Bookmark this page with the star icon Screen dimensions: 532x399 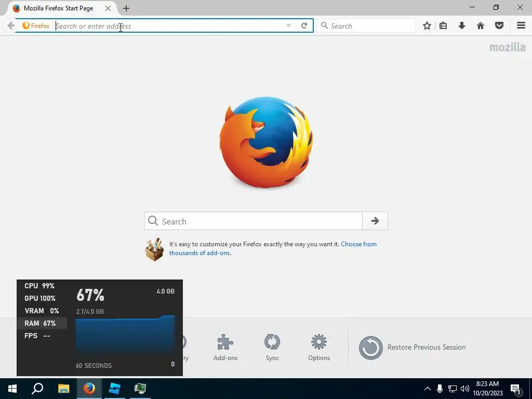[427, 25]
